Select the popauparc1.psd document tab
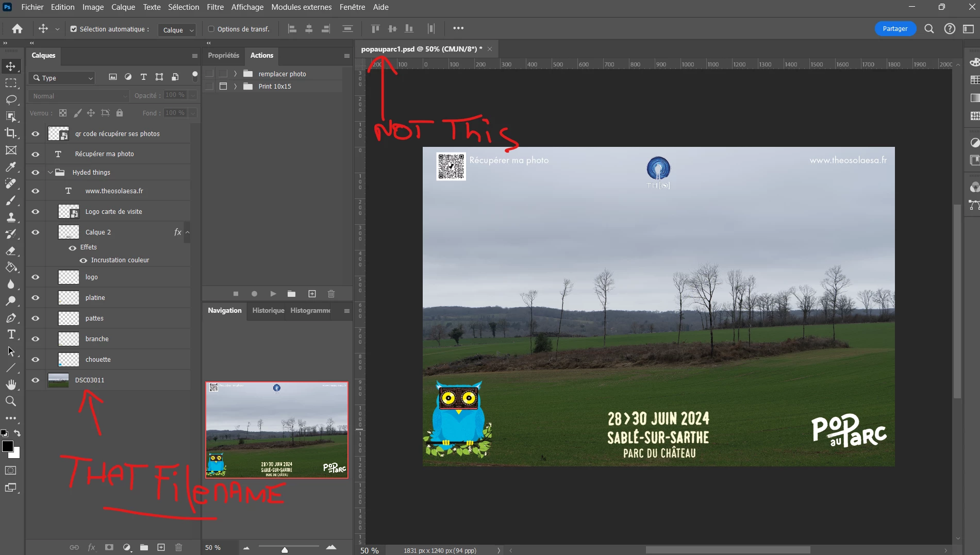 click(421, 49)
